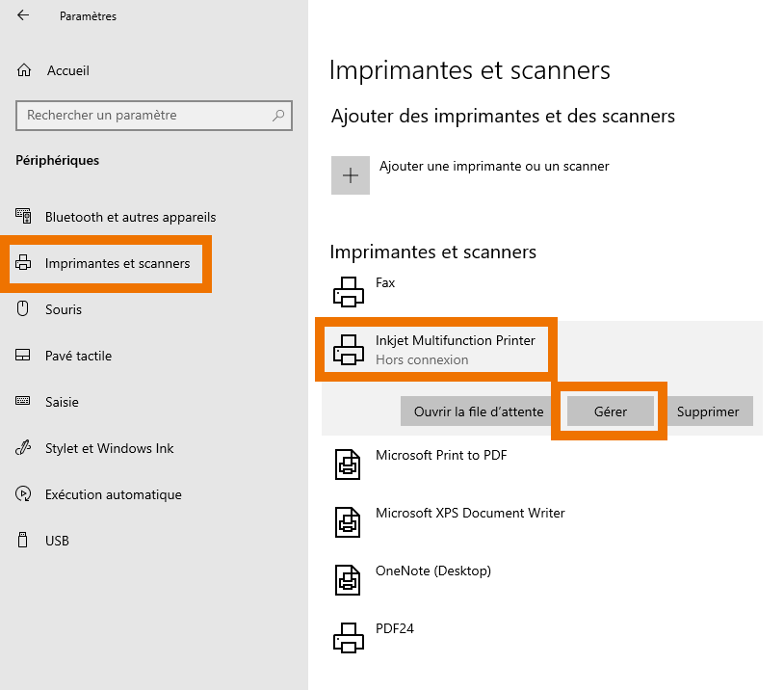Viewport: 784px width, 690px height.
Task: Click the plus icon to add printer
Action: point(351,175)
